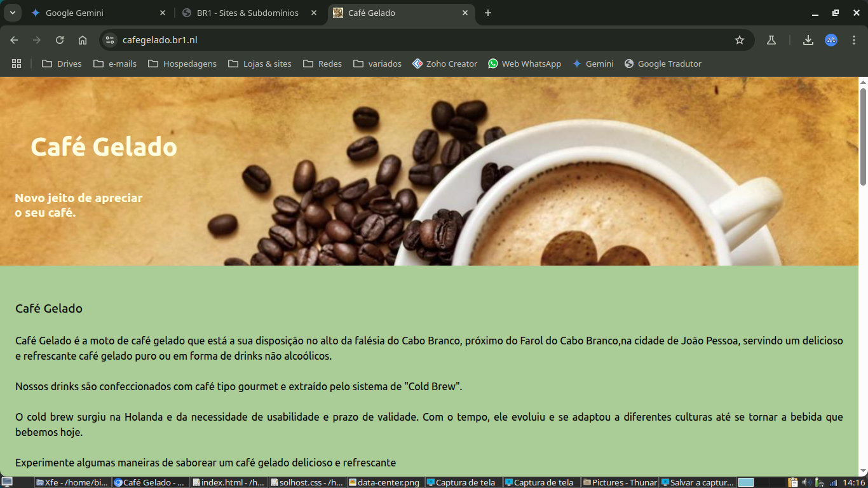Open the clipboard manager tray icon
868x488 pixels.
[x=792, y=482]
